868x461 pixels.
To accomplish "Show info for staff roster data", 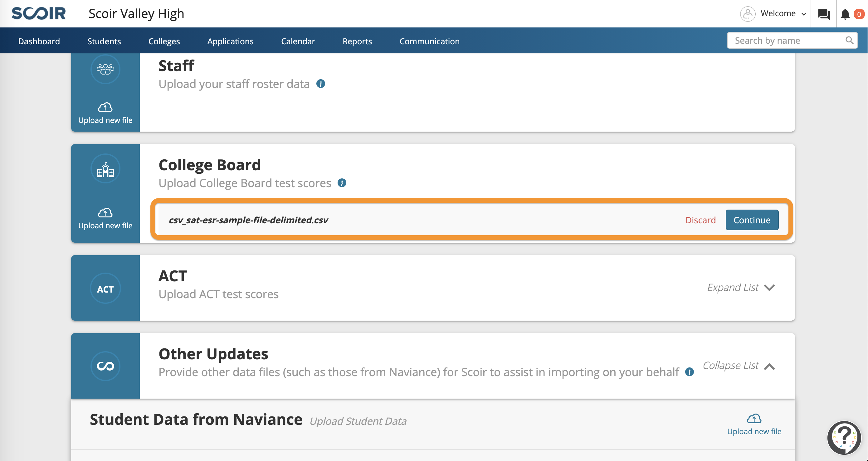I will click(x=320, y=84).
